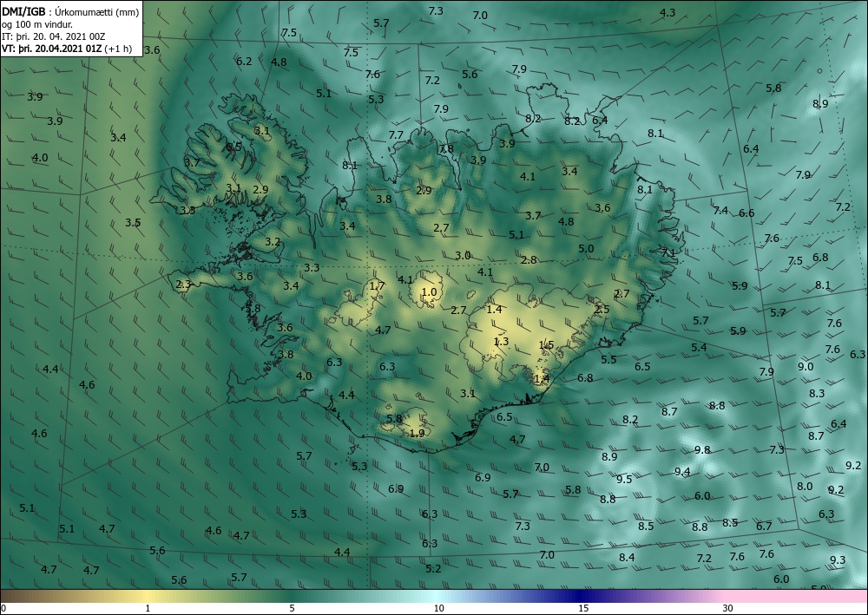The image size is (868, 615).
Task: Click the 1.7 value on the map
Action: (x=377, y=286)
